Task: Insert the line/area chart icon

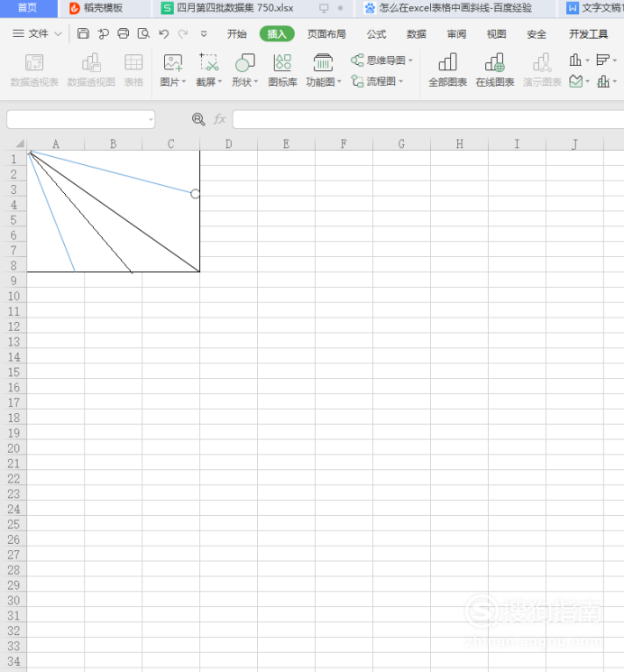Action: pyautogui.click(x=576, y=81)
